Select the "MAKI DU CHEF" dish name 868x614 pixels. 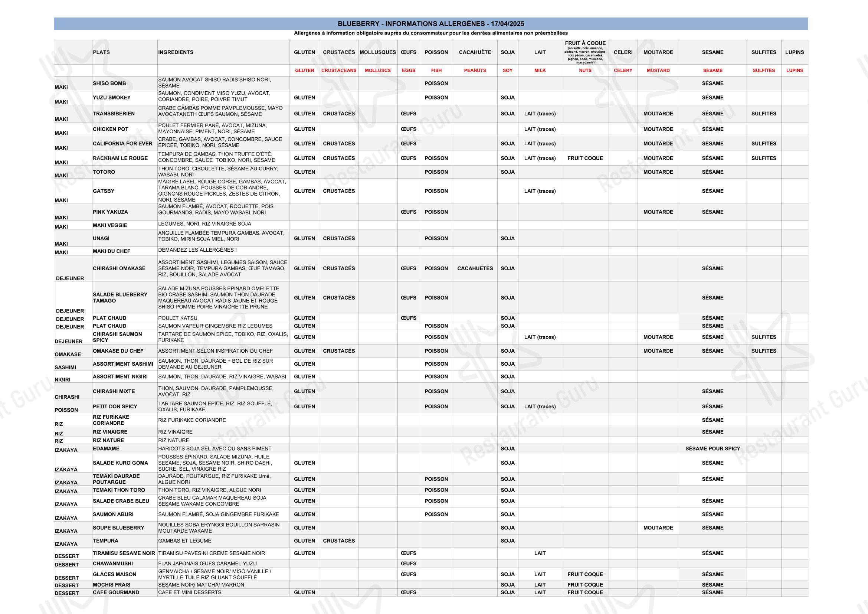pos(112,251)
